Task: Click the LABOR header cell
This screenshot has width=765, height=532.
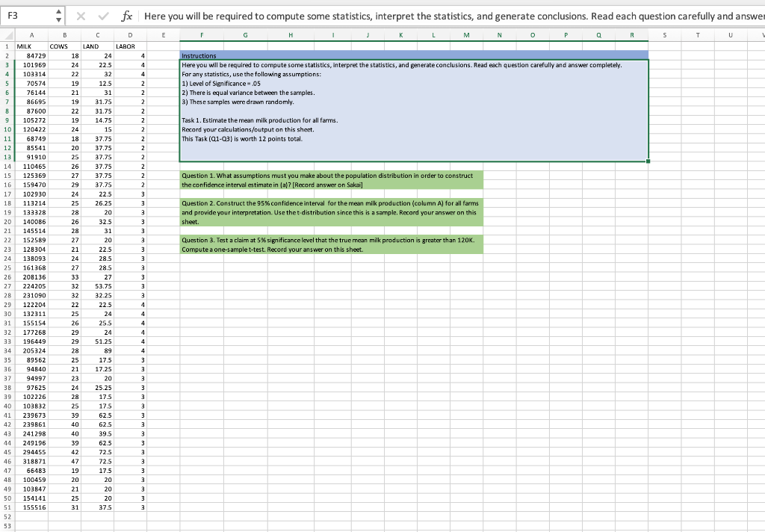Action: click(130, 46)
